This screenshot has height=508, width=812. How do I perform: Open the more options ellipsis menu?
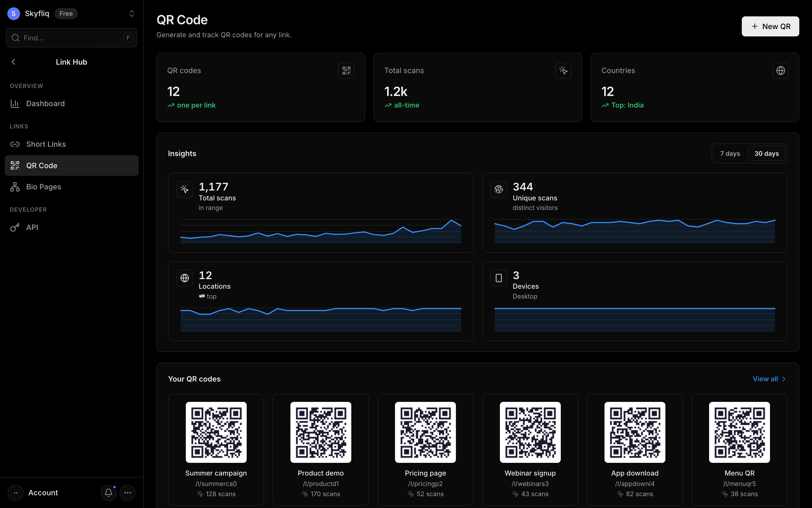127,492
